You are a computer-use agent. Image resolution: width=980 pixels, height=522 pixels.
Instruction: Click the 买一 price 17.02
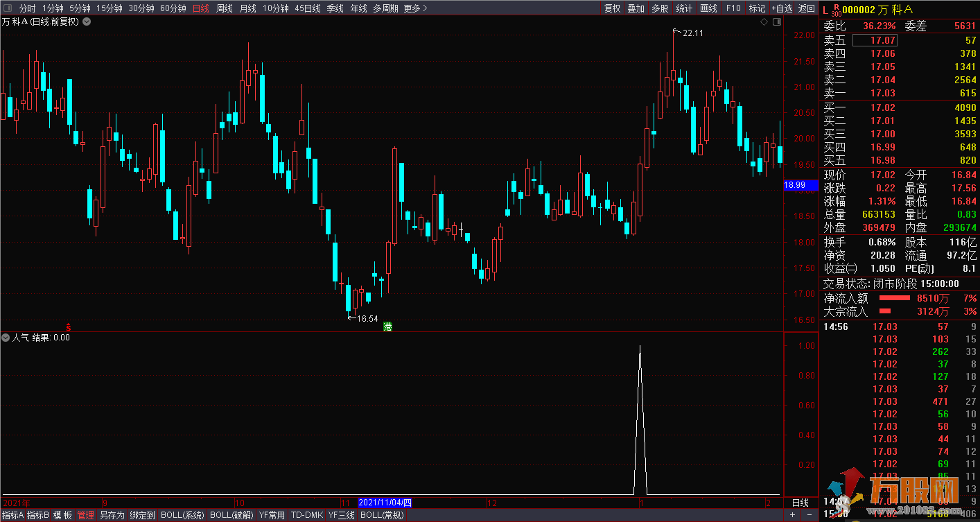[882, 107]
